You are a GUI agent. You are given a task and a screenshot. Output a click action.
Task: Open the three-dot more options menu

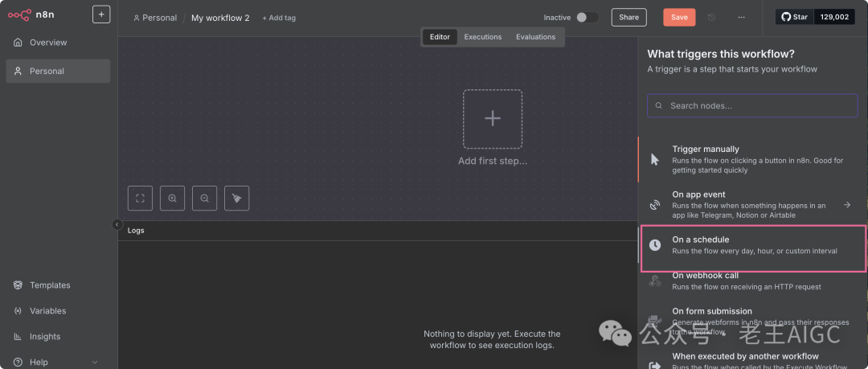point(742,17)
